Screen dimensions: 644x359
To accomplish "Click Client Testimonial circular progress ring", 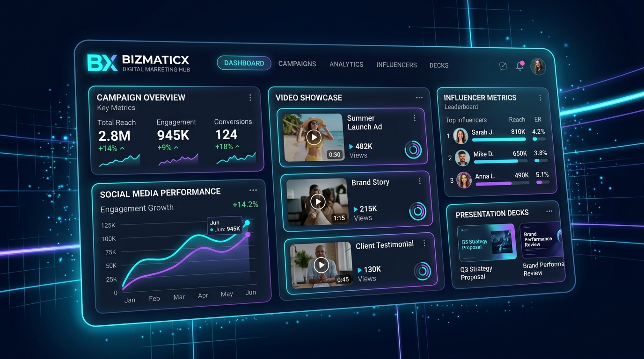I will click(x=422, y=271).
